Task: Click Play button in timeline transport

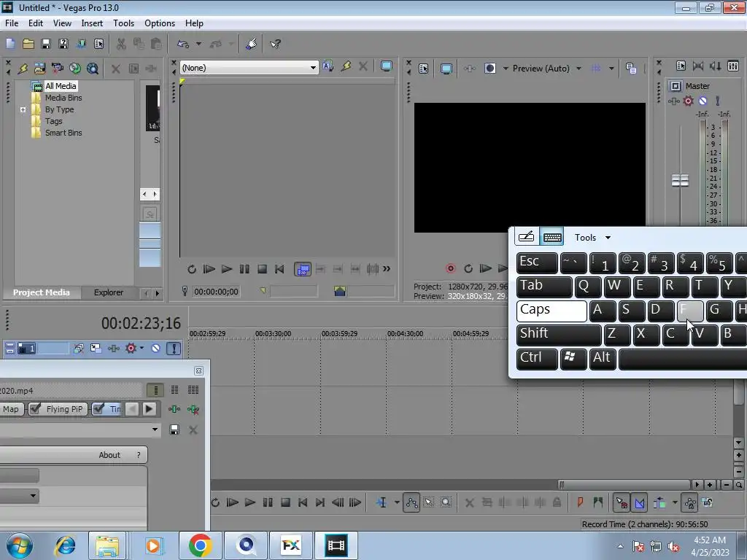Action: [250, 502]
